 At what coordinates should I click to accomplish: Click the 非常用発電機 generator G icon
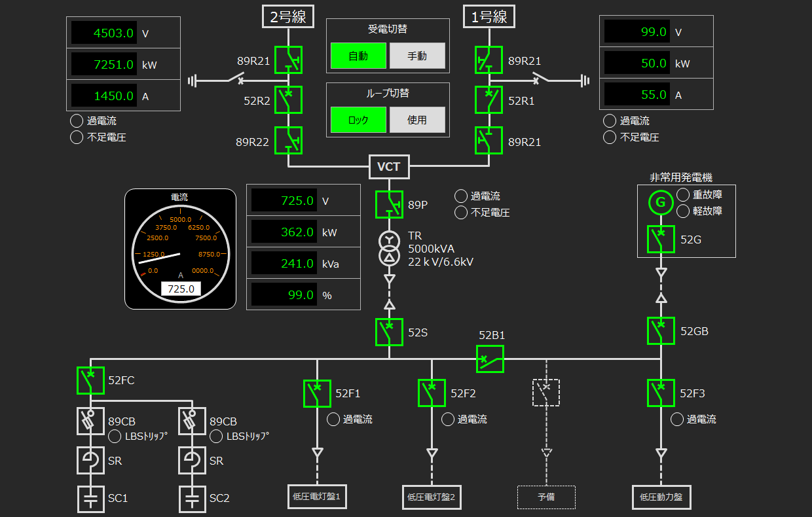661,203
